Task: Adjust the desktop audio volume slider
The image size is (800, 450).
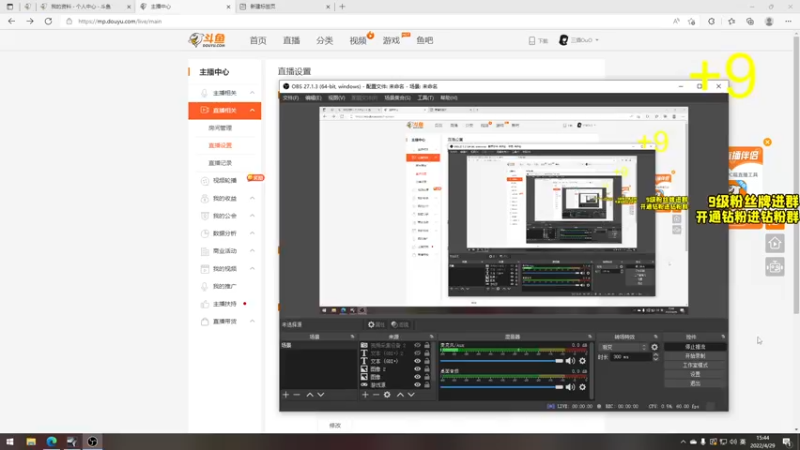Action: coord(502,387)
